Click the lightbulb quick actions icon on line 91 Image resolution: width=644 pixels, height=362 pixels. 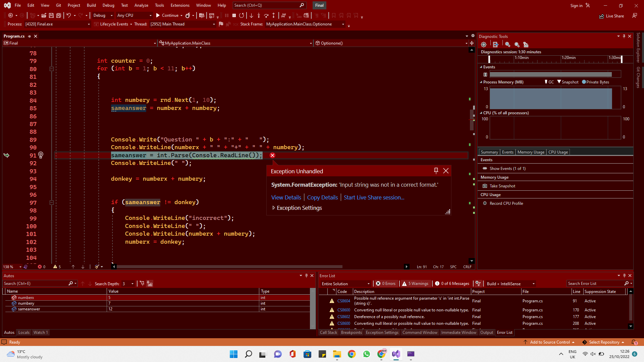point(41,155)
